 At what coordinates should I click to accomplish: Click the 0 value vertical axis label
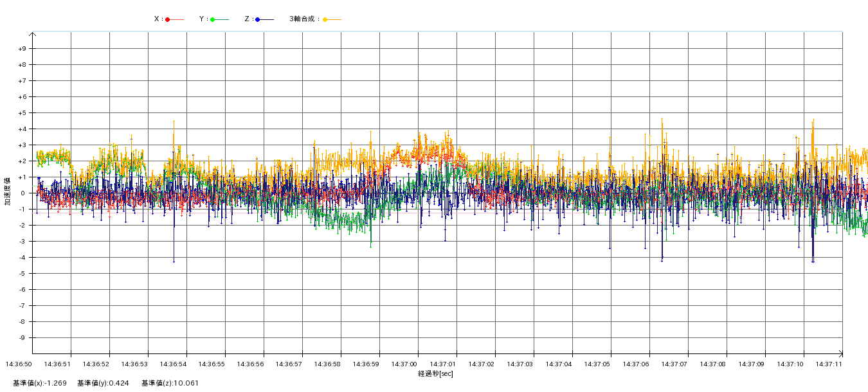[x=23, y=193]
